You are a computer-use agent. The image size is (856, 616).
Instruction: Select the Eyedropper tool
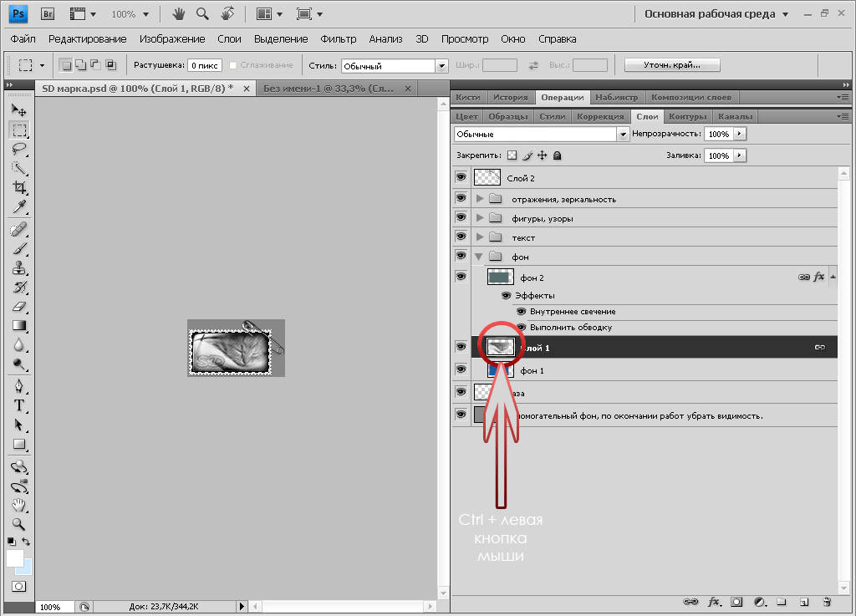19,206
